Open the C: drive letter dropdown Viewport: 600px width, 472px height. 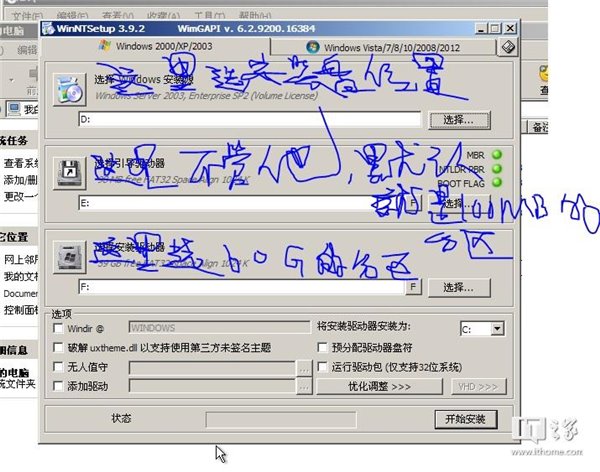click(497, 329)
